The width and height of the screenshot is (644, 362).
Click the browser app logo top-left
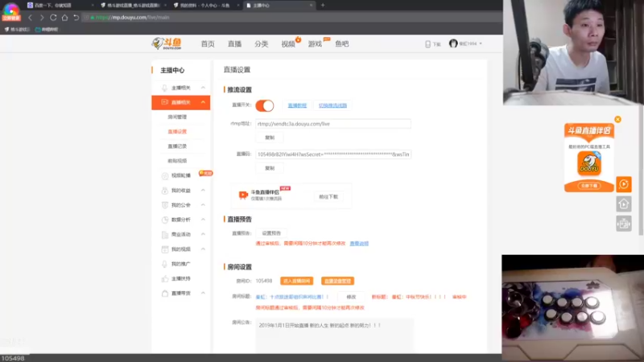point(11,10)
